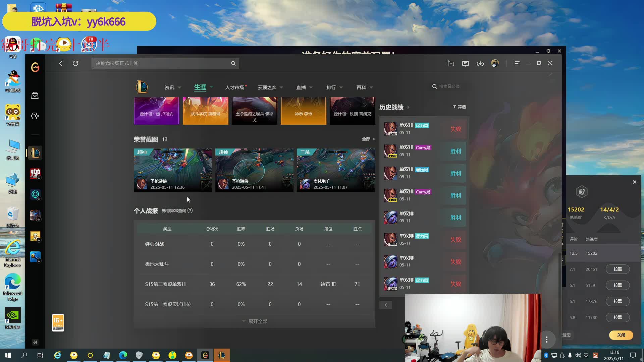
Task: Open the first 单双排 Carry局 胜利 match
Action: [x=424, y=151]
